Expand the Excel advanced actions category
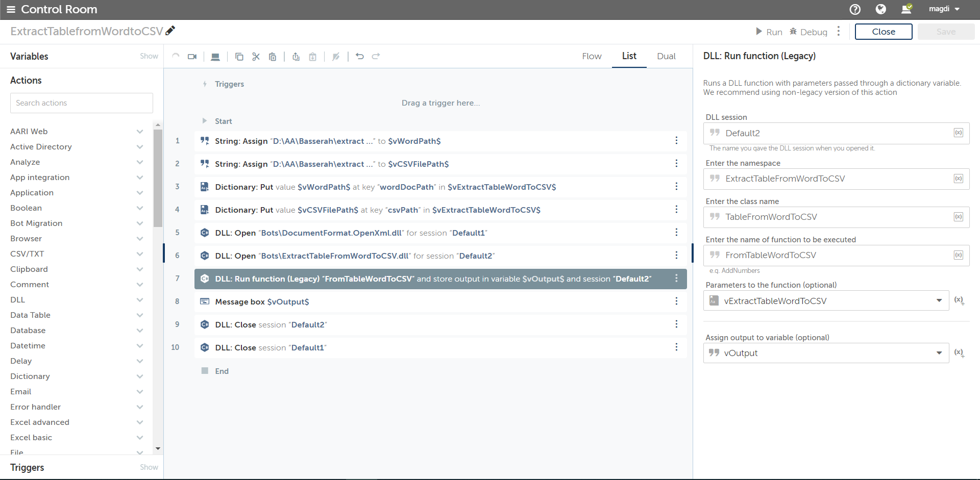980x480 pixels. pos(139,422)
